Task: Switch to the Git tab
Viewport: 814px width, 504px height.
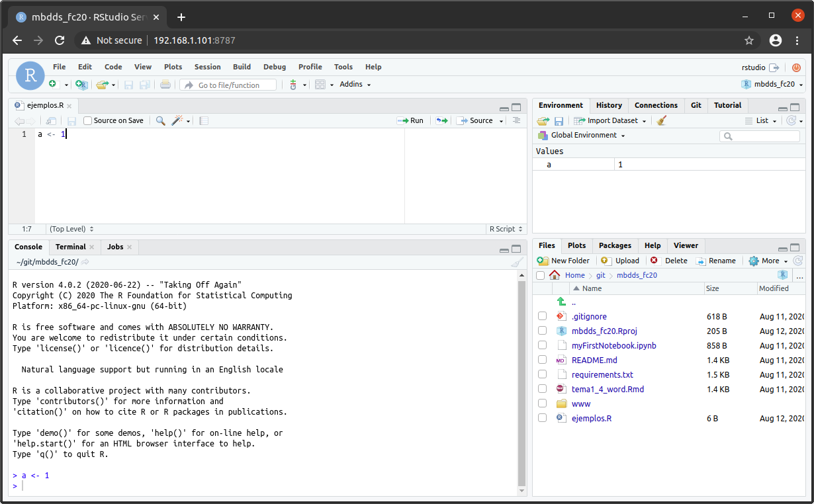Action: [696, 105]
